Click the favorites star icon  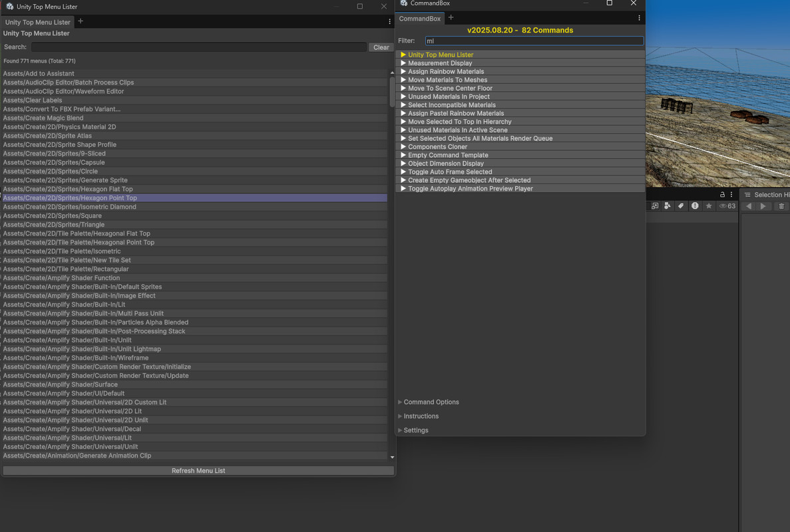click(709, 206)
